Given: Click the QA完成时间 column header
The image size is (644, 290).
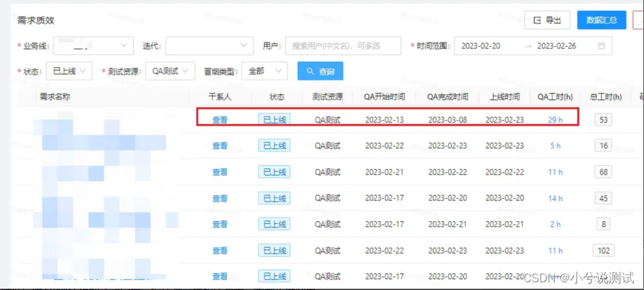Looking at the screenshot, I should (x=447, y=97).
